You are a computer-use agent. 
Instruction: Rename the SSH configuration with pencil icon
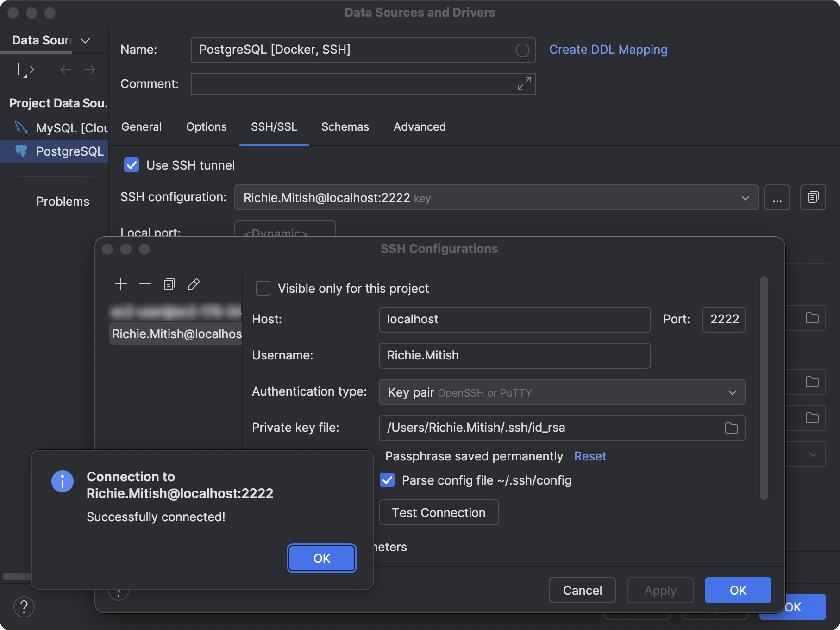194,284
